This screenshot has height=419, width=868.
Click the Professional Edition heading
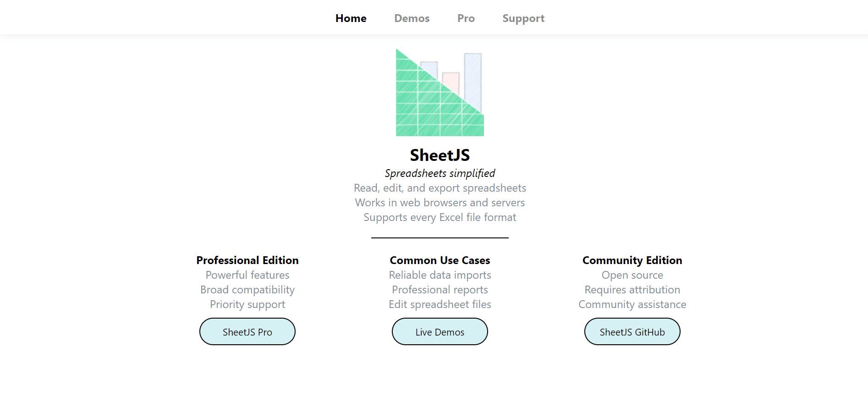pos(247,260)
